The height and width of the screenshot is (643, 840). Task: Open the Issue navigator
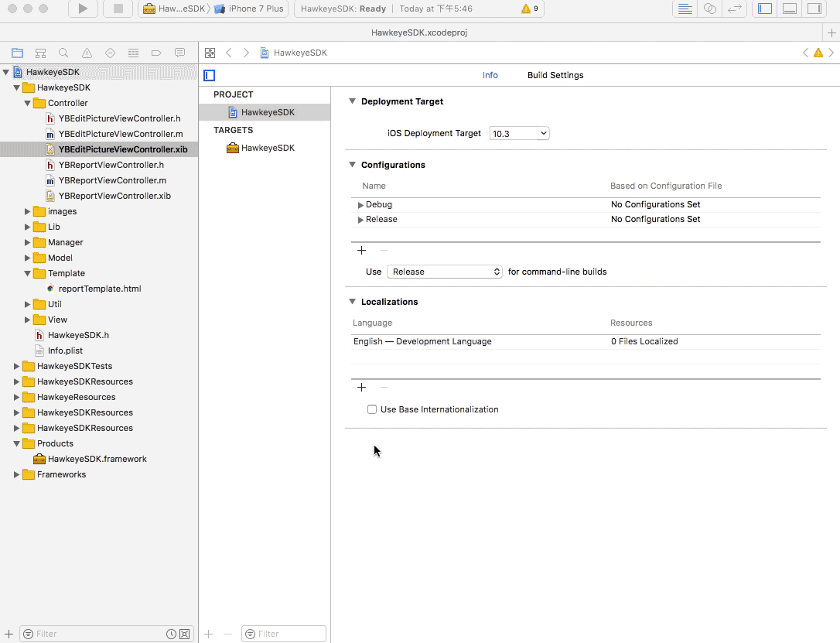coord(87,53)
